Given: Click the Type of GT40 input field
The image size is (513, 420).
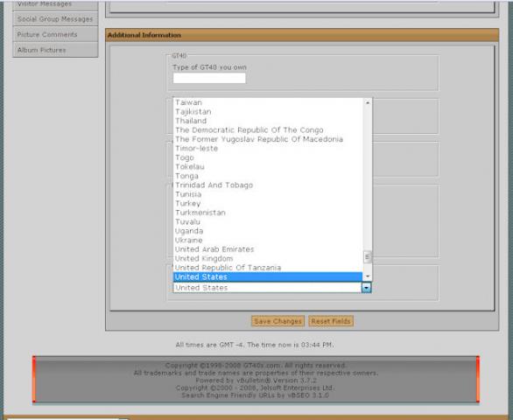Looking at the screenshot, I should (209, 78).
